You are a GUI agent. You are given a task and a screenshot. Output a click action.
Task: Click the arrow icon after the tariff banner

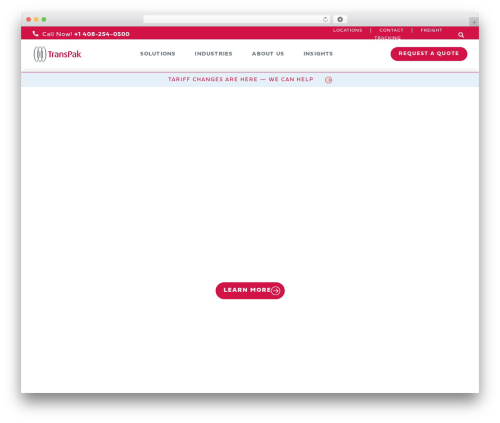coord(329,80)
